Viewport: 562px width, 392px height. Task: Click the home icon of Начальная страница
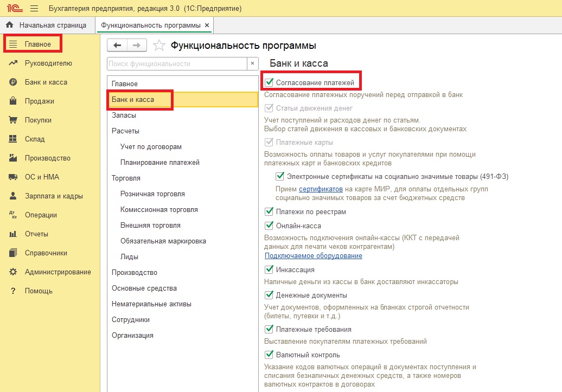click(10, 25)
